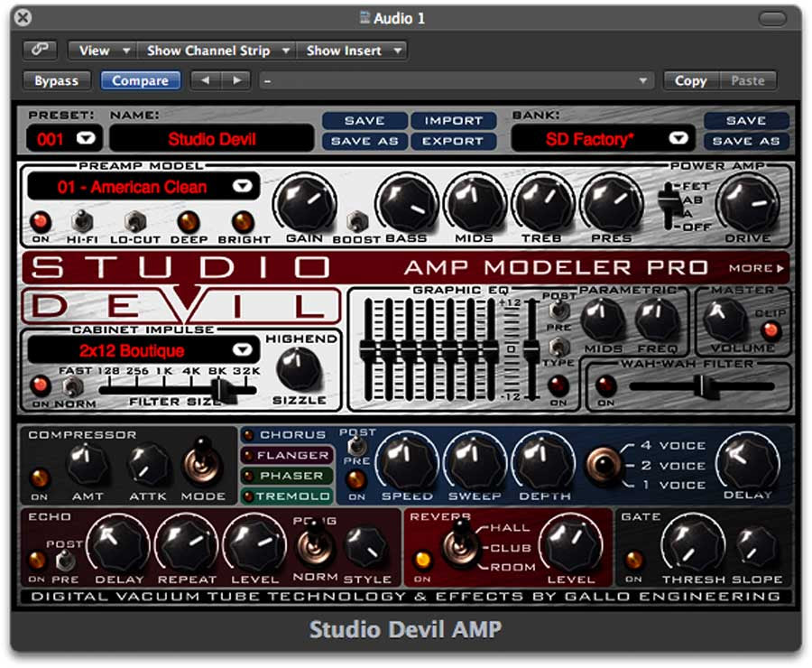Toggle the compressor ON LED
Image resolution: width=812 pixels, height=668 pixels.
[x=40, y=478]
